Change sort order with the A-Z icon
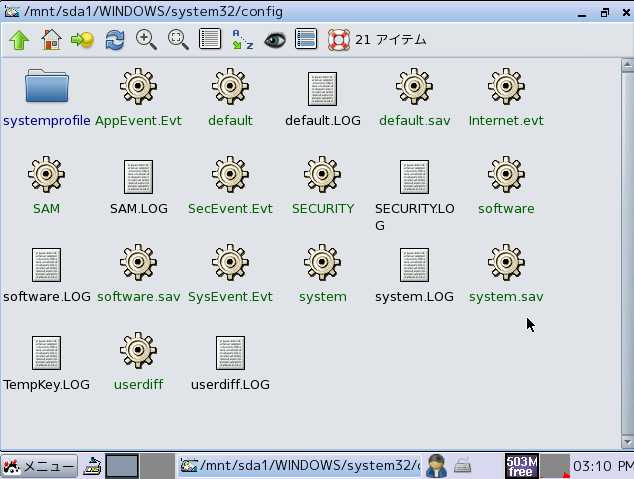634x479 pixels. tap(242, 40)
